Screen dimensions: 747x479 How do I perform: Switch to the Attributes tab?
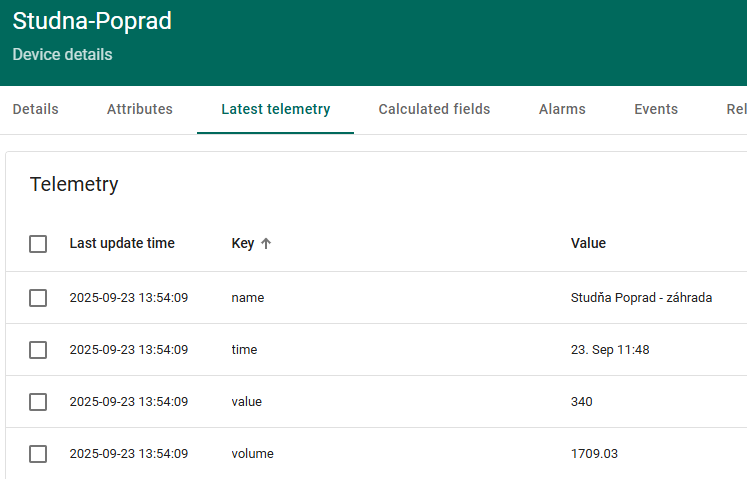140,109
